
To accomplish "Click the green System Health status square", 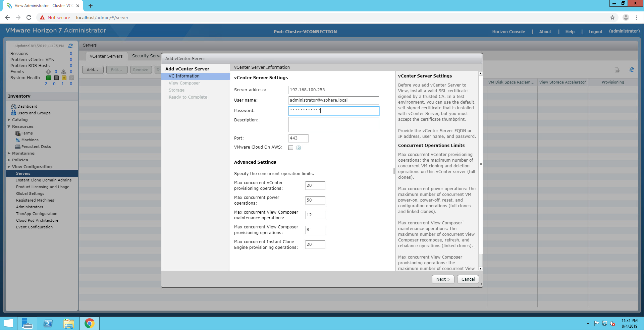I will pos(49,78).
